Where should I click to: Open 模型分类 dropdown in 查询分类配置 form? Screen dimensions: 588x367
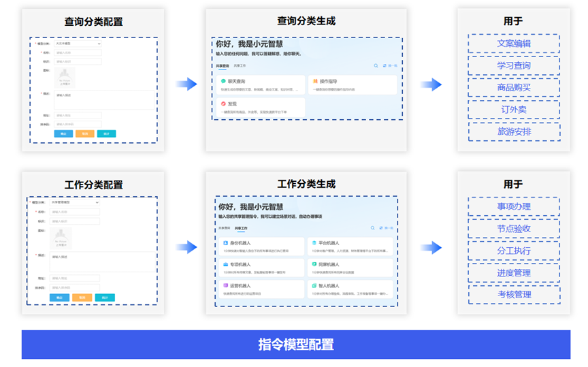pyautogui.click(x=78, y=44)
